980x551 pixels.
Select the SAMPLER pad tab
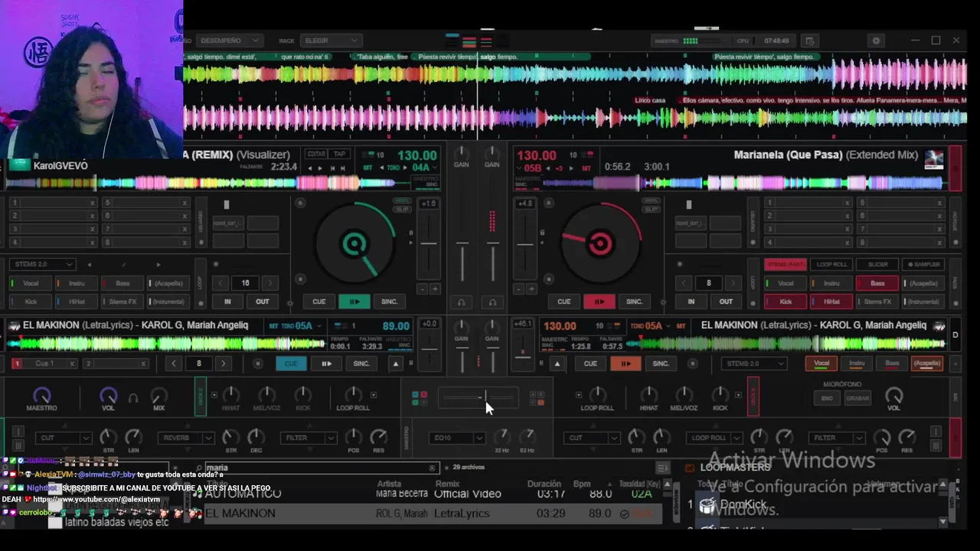(924, 264)
